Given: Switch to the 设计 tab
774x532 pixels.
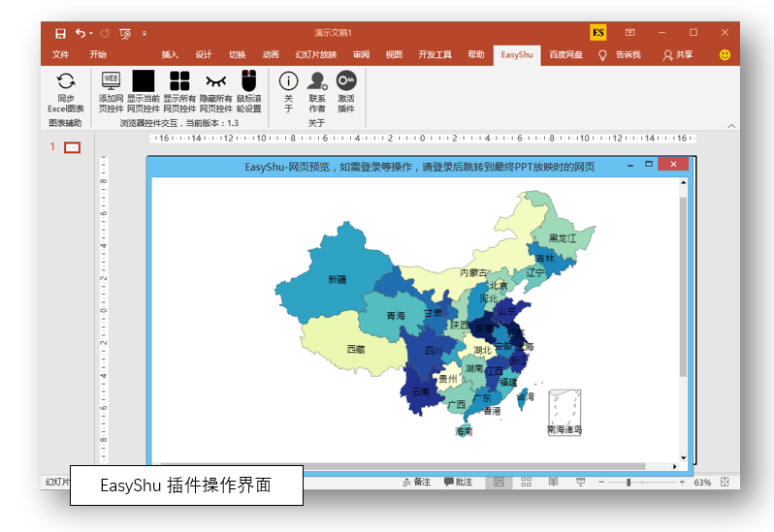Looking at the screenshot, I should click(x=204, y=54).
